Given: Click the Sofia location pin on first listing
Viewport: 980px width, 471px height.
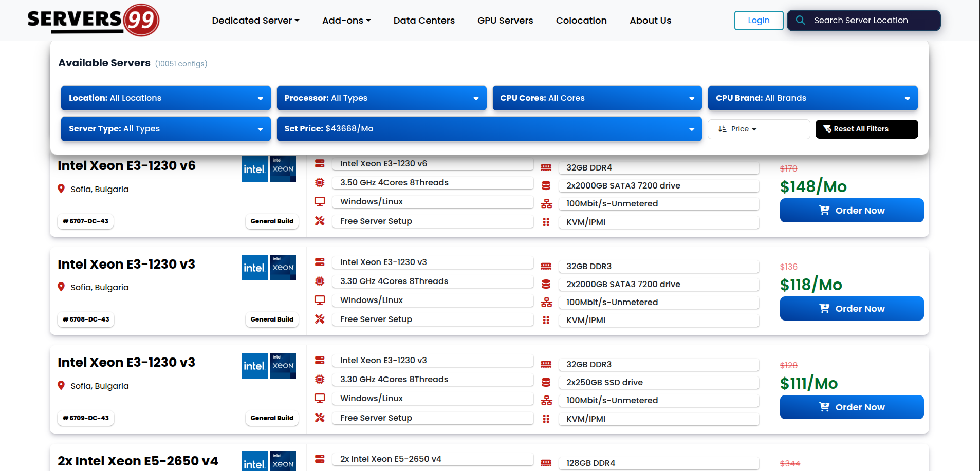Looking at the screenshot, I should pos(61,189).
